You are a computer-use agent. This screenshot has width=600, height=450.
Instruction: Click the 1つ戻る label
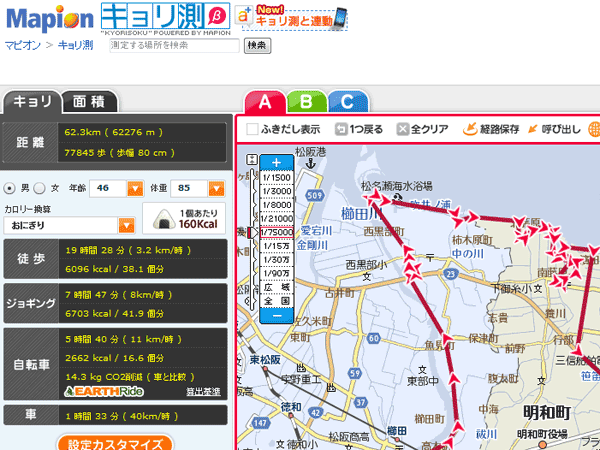[366, 130]
